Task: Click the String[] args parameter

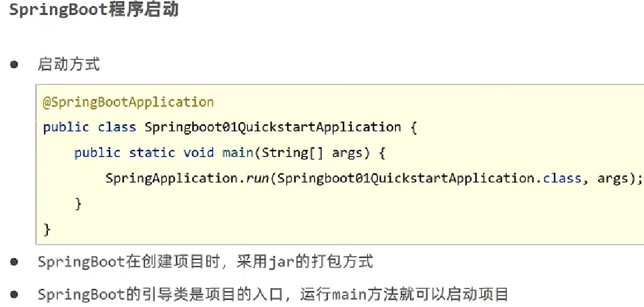Action: [312, 153]
